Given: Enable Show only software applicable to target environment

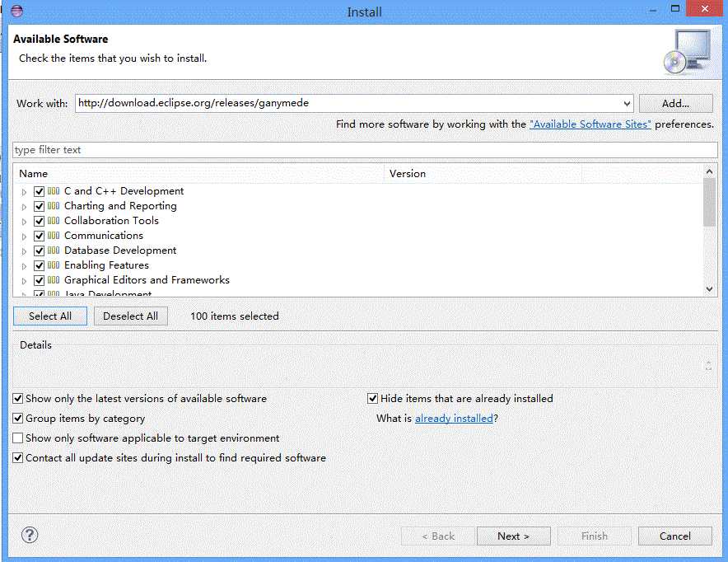Looking at the screenshot, I should click(17, 438).
